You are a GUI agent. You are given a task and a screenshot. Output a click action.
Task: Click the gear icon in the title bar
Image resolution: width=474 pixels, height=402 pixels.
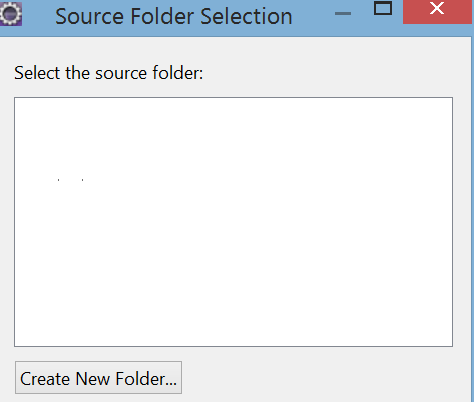pyautogui.click(x=11, y=14)
